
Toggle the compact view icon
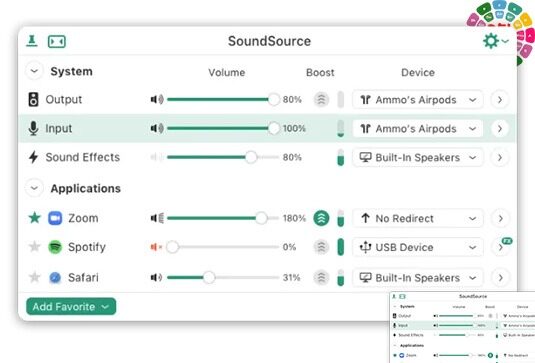57,42
